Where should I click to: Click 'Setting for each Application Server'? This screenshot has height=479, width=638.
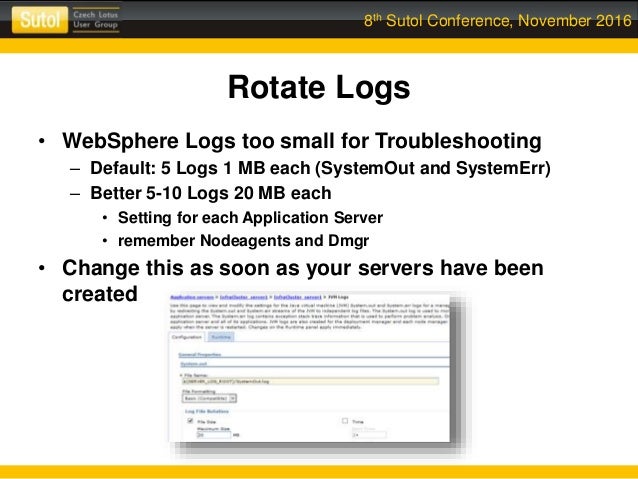pos(250,218)
